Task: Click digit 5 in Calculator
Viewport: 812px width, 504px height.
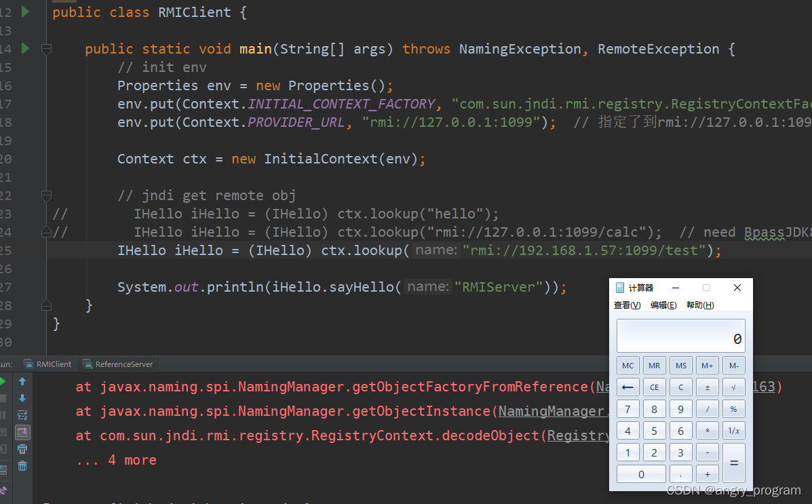Action: [x=655, y=431]
